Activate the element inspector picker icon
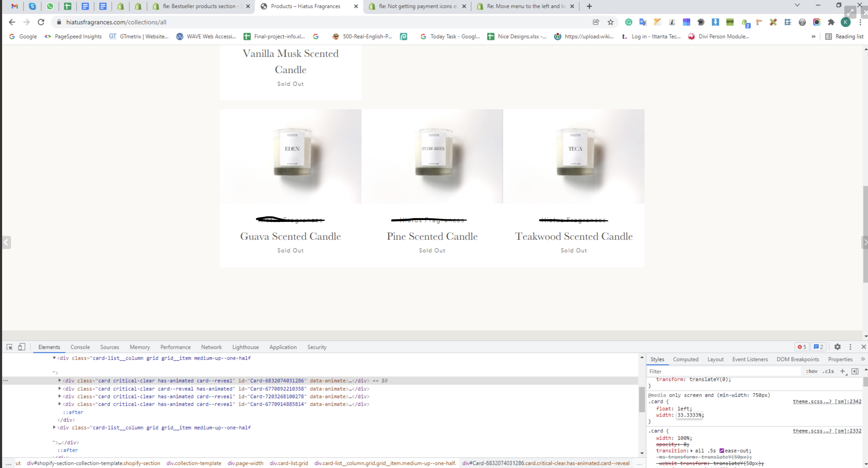 (x=9, y=347)
